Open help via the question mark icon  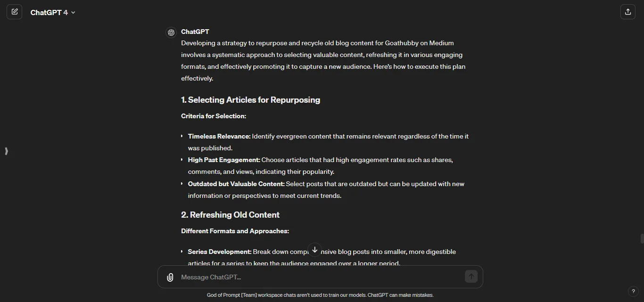(x=634, y=291)
